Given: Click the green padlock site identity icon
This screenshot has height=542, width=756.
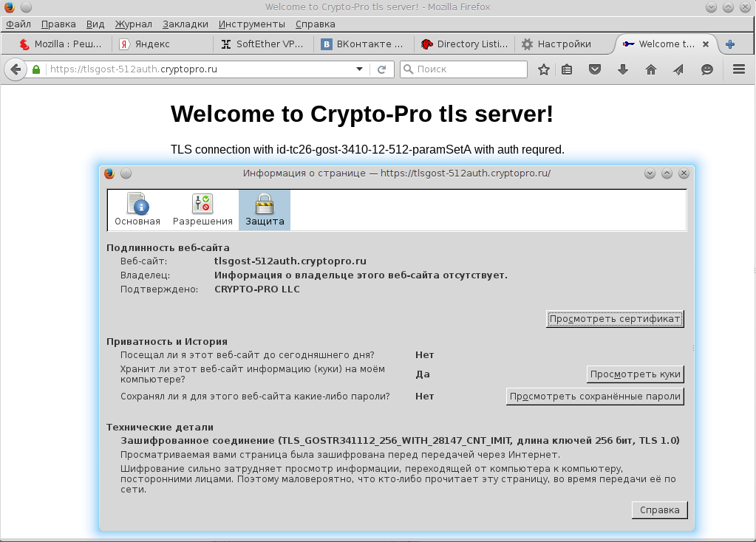Looking at the screenshot, I should [x=36, y=69].
